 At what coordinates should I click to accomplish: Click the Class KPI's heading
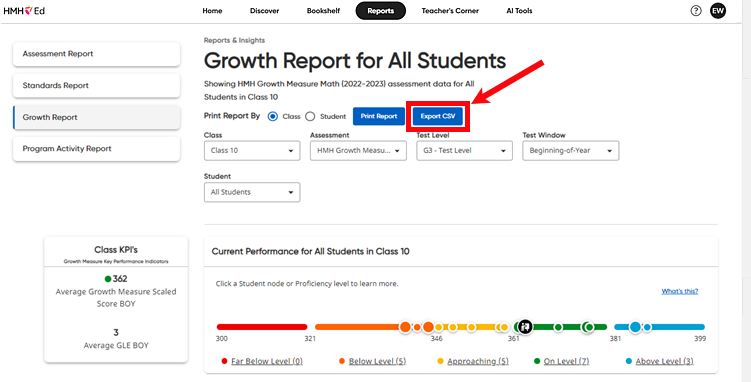tap(116, 249)
